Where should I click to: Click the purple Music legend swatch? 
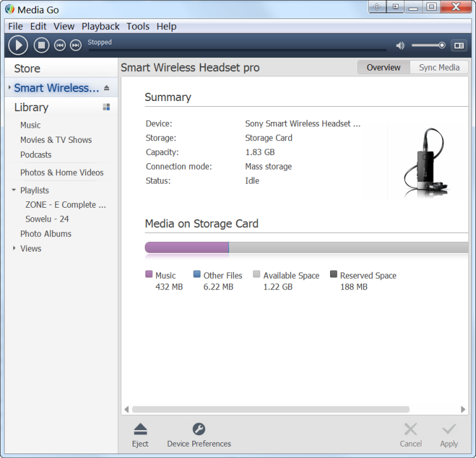[149, 274]
